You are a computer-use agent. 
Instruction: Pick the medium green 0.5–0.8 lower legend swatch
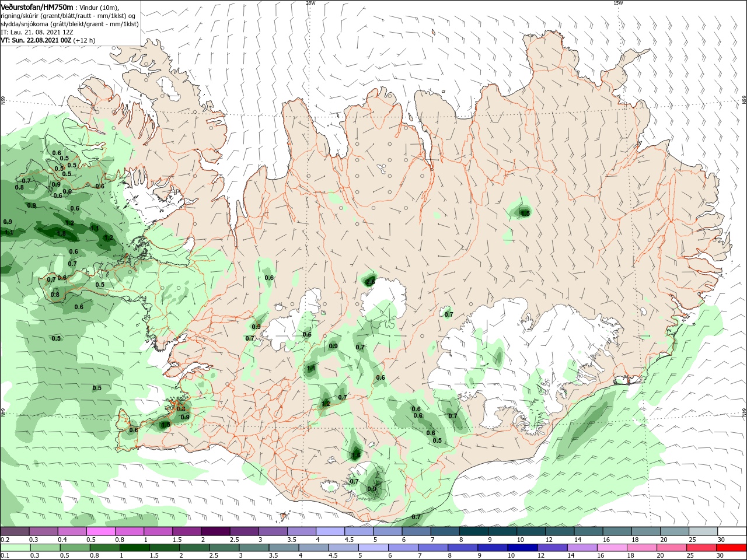tap(76, 548)
